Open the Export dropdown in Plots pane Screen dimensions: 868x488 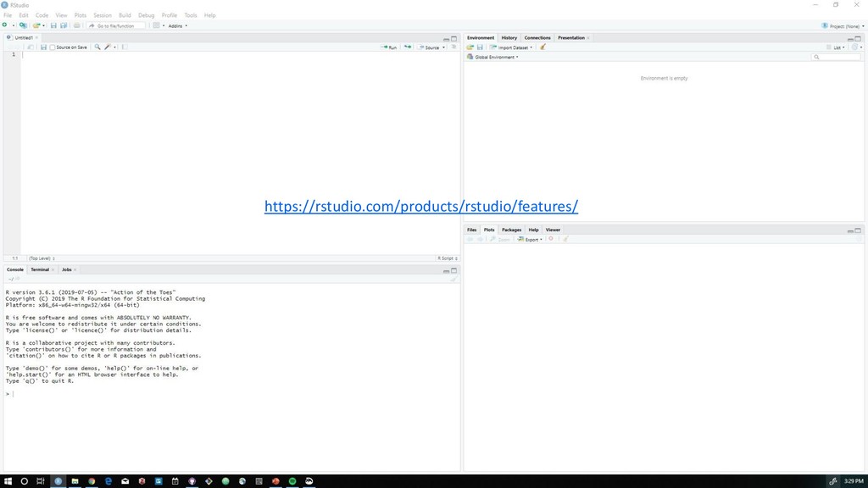pyautogui.click(x=530, y=239)
